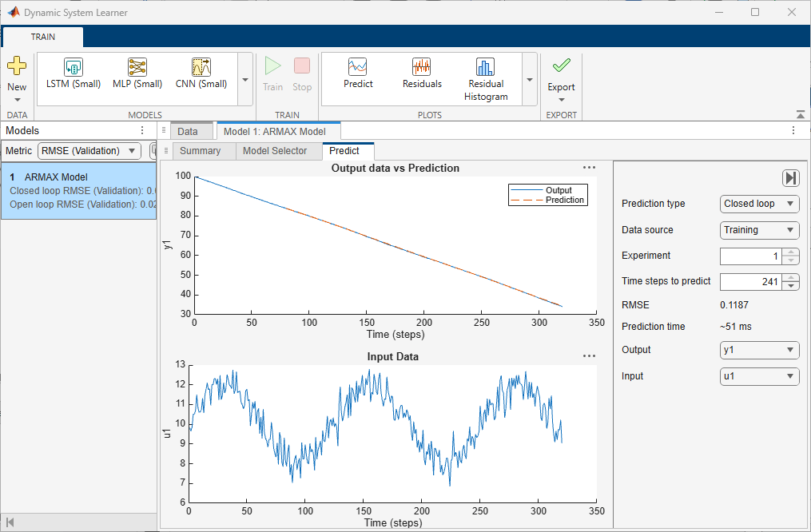Open the Prediction type Closed loop dropdown
The image size is (811, 532).
(759, 204)
